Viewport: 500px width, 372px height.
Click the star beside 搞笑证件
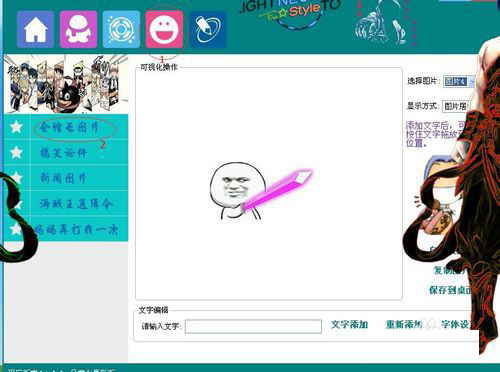coord(16,152)
